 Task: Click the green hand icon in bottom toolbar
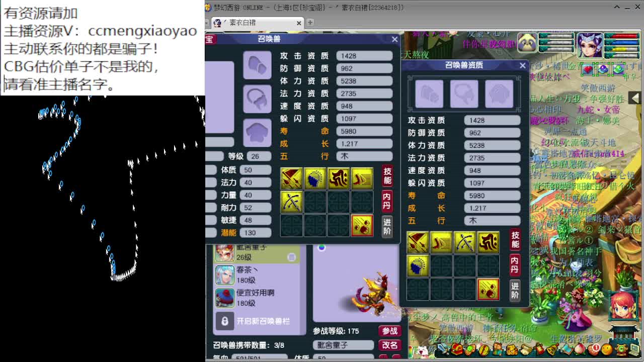click(x=470, y=349)
